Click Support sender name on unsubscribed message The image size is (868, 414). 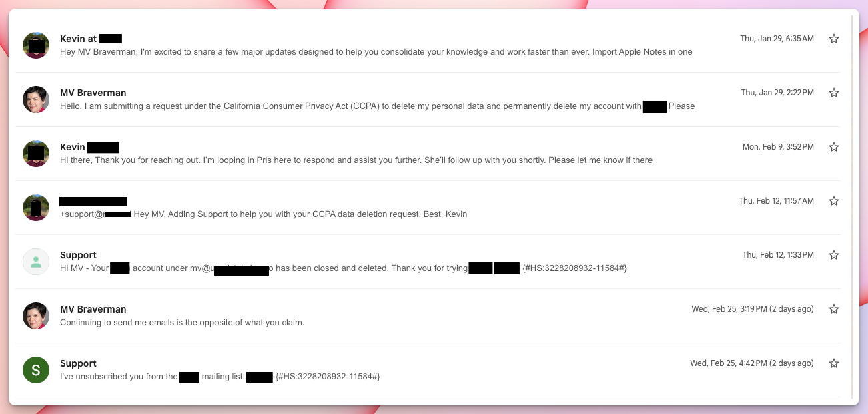point(78,363)
